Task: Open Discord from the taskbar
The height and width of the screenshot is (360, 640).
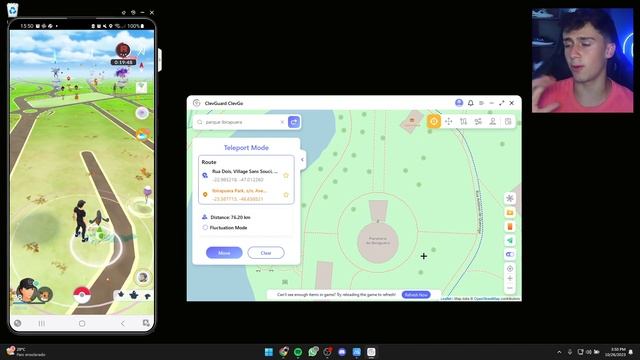Action: click(342, 352)
